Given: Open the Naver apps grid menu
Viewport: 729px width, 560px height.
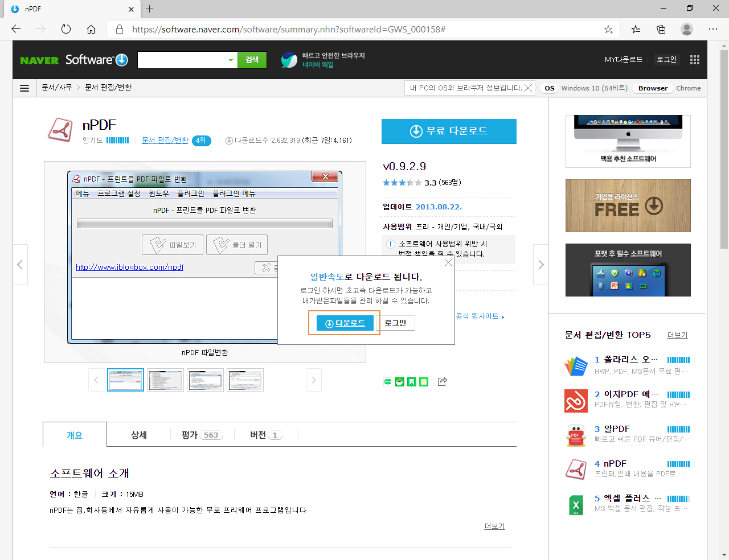Looking at the screenshot, I should tap(694, 60).
